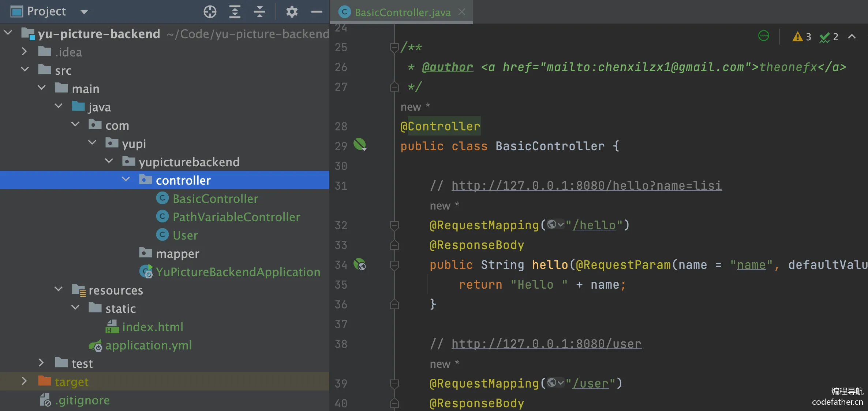
Task: Open index.html file
Action: pyautogui.click(x=153, y=327)
